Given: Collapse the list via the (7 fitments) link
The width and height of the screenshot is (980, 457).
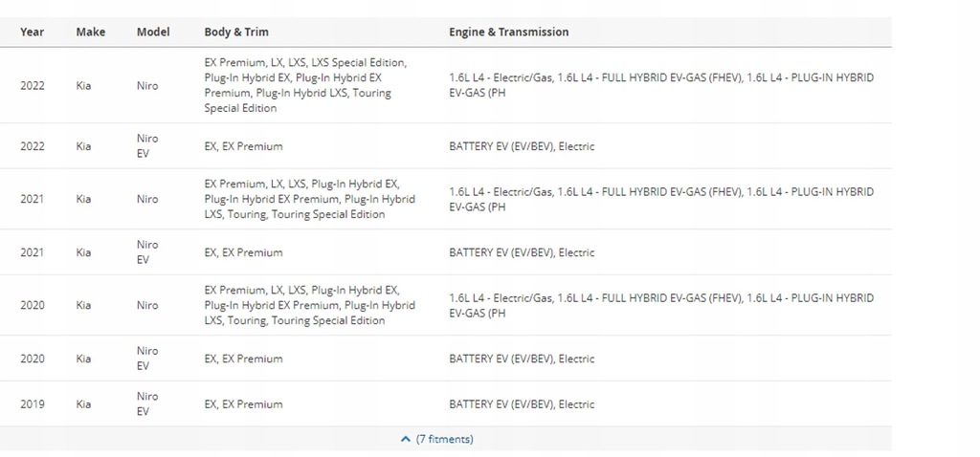Looking at the screenshot, I should (x=444, y=440).
